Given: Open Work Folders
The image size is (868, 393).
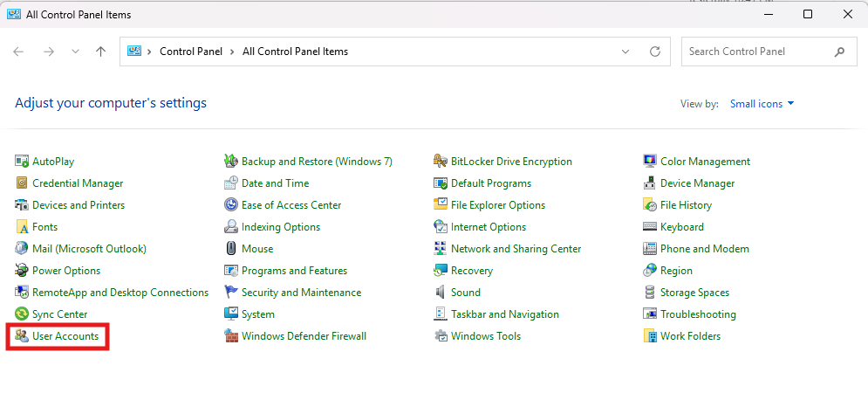Looking at the screenshot, I should tap(690, 336).
